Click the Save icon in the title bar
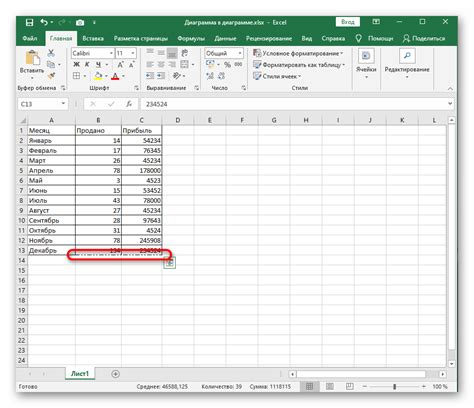The image size is (474, 408). (29, 22)
